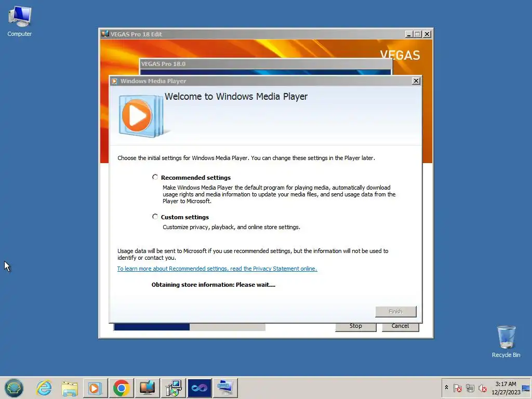Viewport: 532px width, 399px height.
Task: Click Stop in the VEGAS installer
Action: (x=355, y=326)
